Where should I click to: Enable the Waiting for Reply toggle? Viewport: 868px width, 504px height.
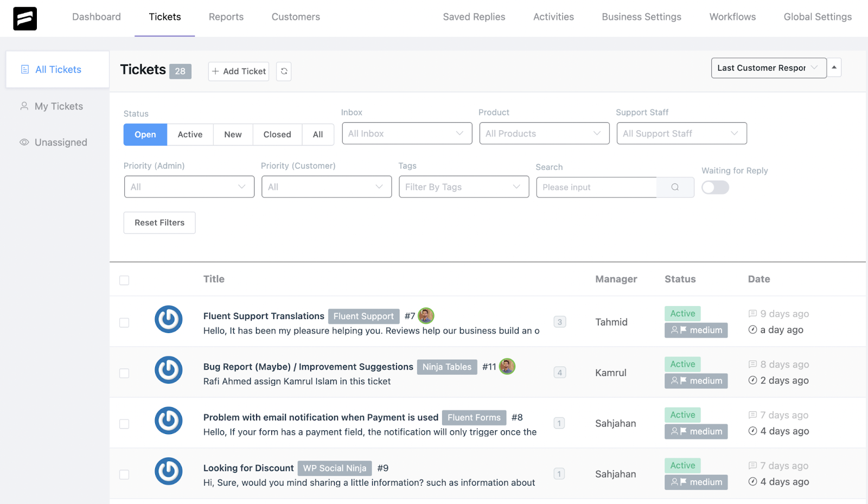[x=715, y=187]
